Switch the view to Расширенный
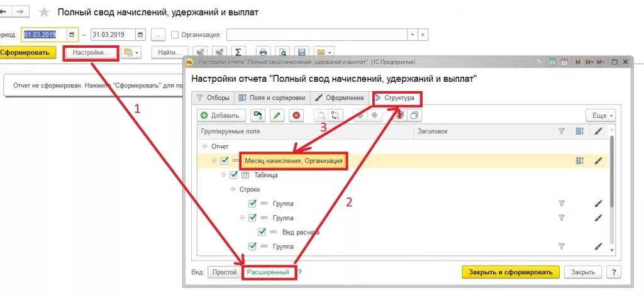This screenshot has width=644, height=300. (268, 272)
